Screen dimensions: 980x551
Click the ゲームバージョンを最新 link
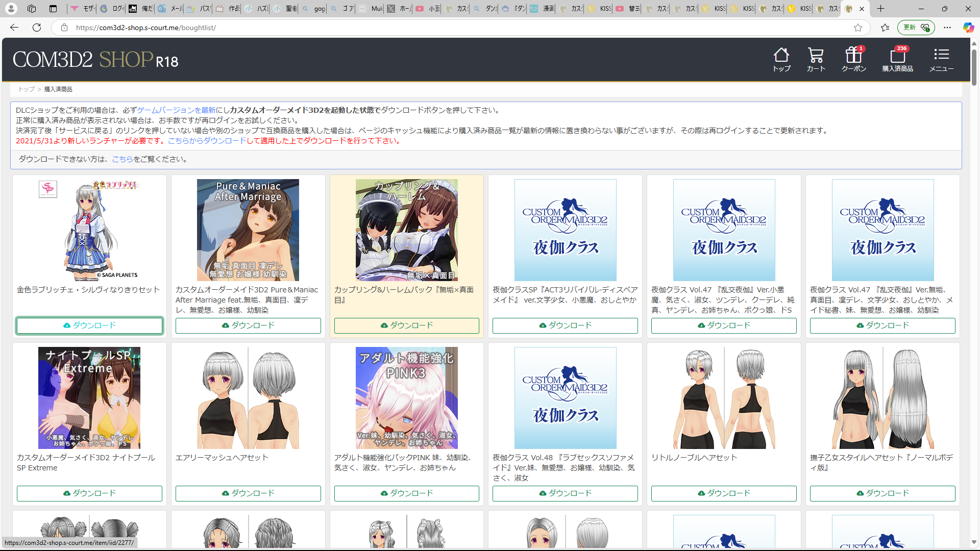click(177, 110)
